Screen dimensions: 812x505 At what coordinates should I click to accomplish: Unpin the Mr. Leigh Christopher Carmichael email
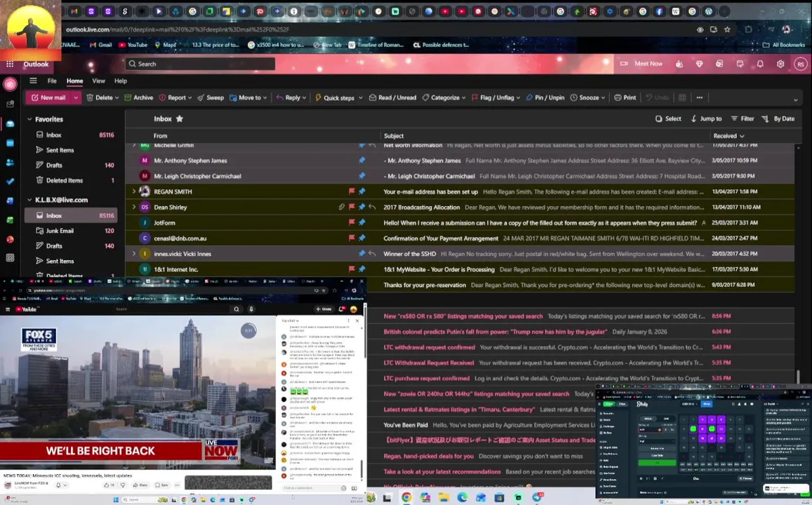(361, 176)
